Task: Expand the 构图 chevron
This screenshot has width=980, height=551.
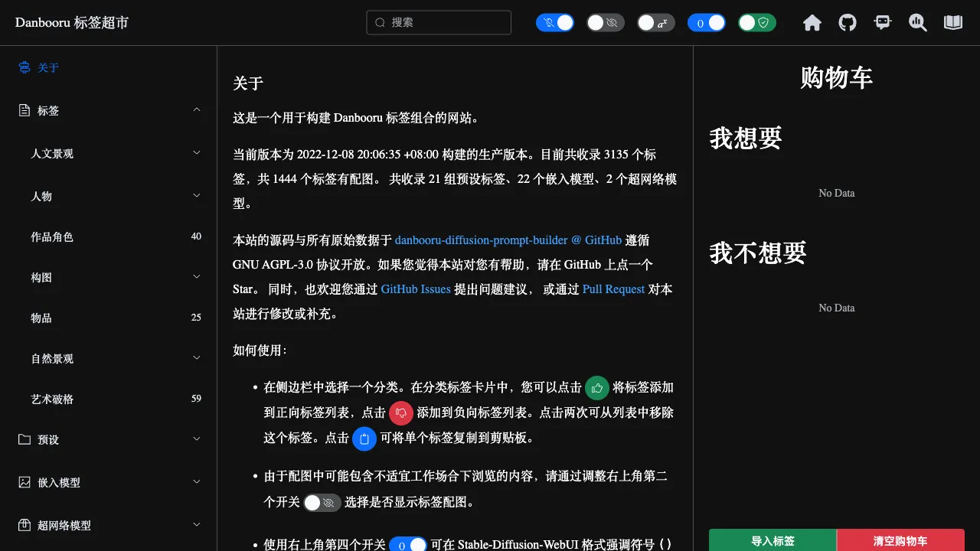Action: [x=197, y=276]
